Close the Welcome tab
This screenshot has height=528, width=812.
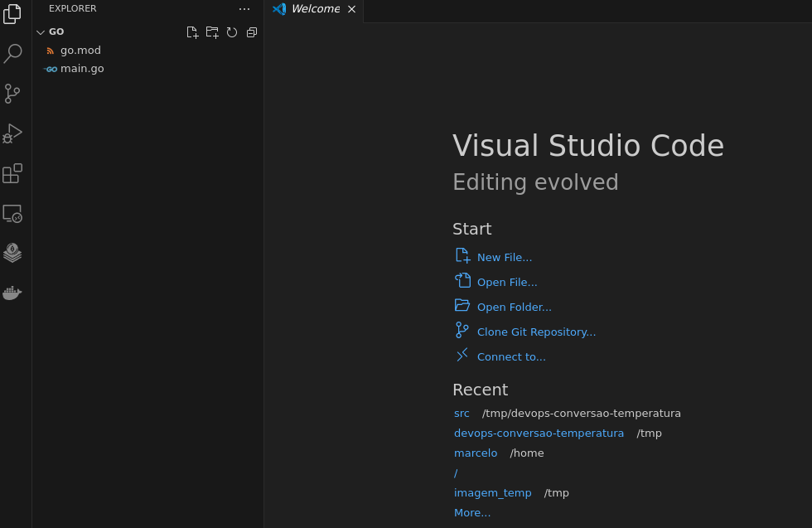point(351,9)
